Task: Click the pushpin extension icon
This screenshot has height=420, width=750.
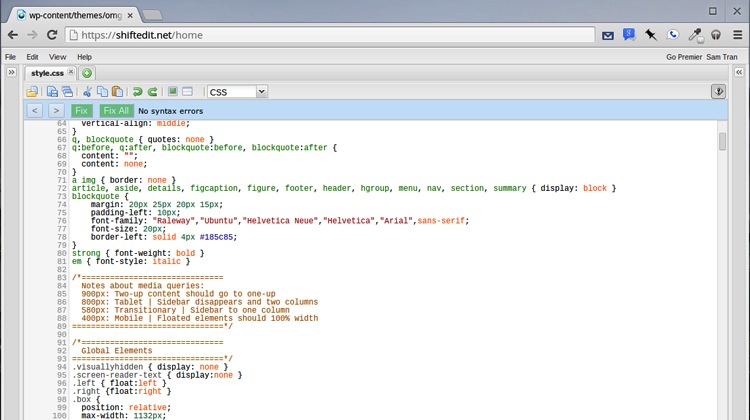Action: [651, 34]
